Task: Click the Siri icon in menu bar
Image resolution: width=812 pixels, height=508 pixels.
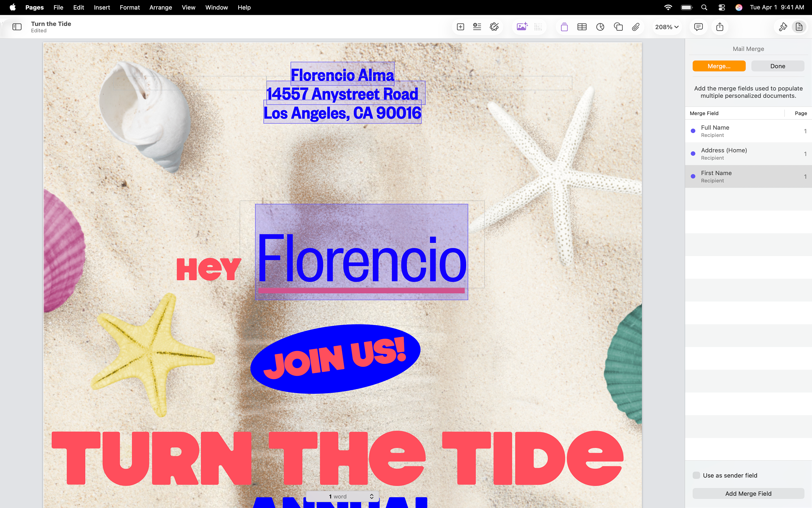Action: pyautogui.click(x=738, y=7)
